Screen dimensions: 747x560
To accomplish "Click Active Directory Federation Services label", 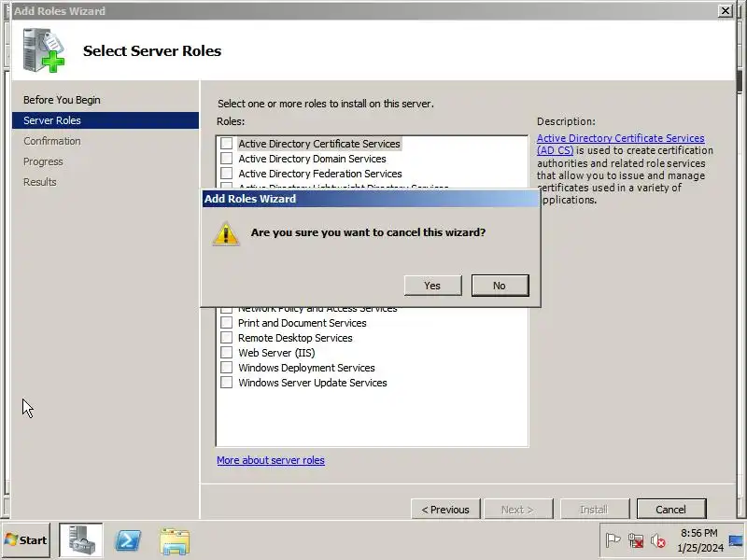I will pos(320,174).
